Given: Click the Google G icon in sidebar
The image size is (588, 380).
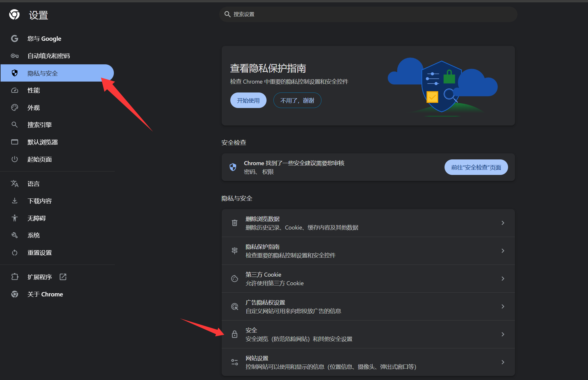Looking at the screenshot, I should click(x=15, y=38).
